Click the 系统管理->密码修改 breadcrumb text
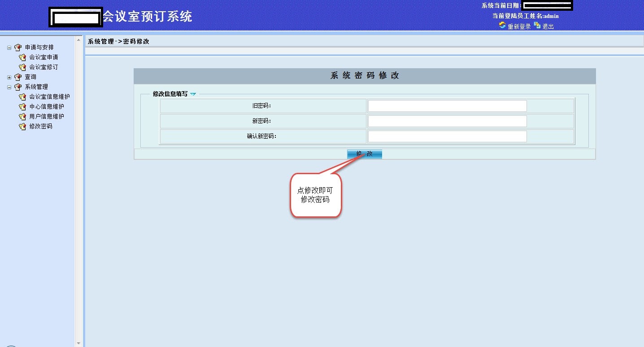This screenshot has width=644, height=347. click(118, 41)
